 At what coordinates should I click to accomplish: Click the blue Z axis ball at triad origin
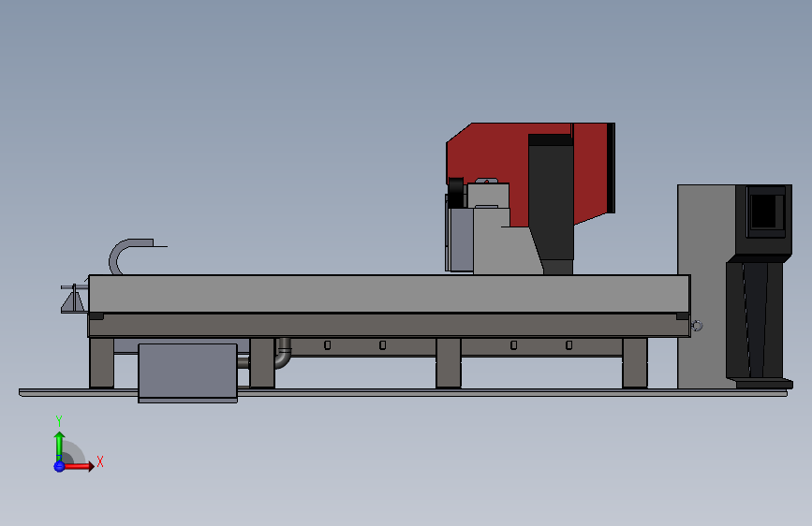(x=59, y=466)
